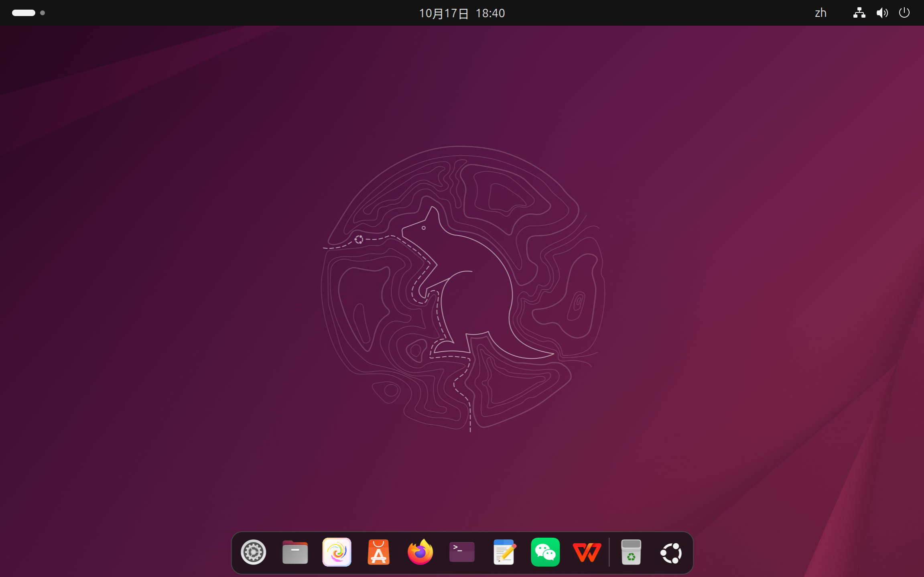Launch WeChat from the dock
Image resolution: width=924 pixels, height=577 pixels.
click(x=545, y=553)
